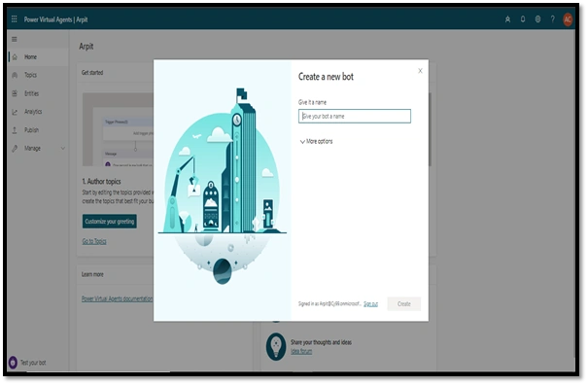Viewport: 588px width, 385px height.
Task: Collapse the sidebar with the hamburger icon
Action: coord(15,39)
